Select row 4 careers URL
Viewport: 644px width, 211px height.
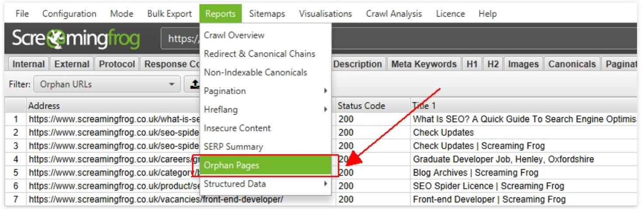tap(114, 160)
